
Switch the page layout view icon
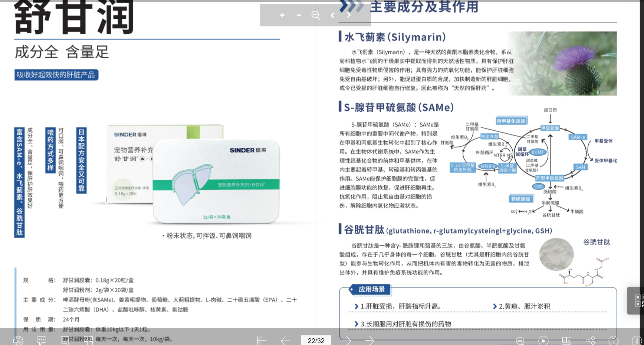[566, 341]
